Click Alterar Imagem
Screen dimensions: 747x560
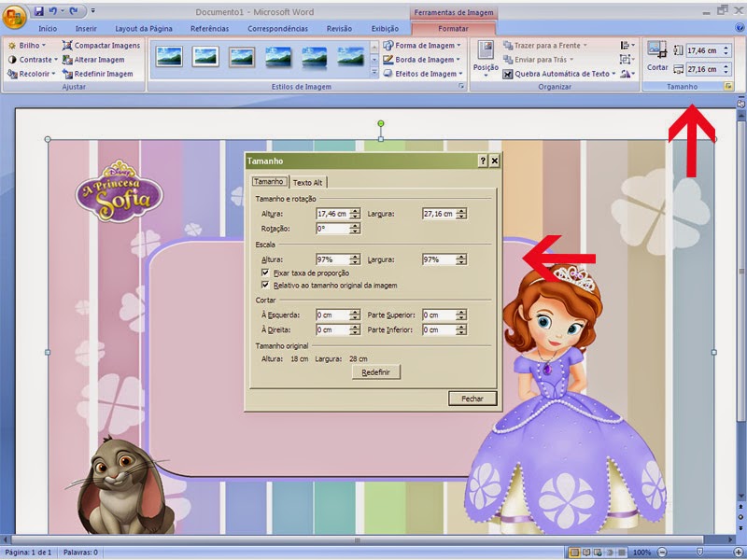(93, 60)
